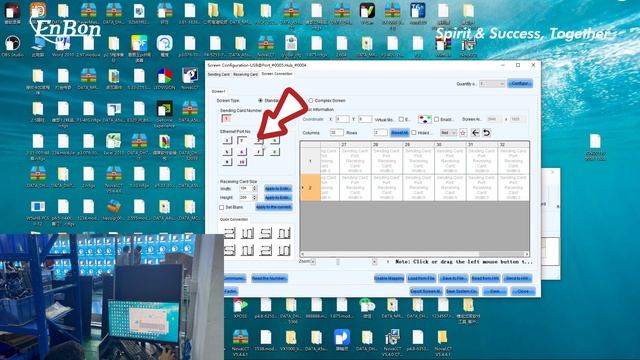Viewport: 640px width, 360px height.
Task: Click the Y coordinate input field
Action: pos(365,119)
